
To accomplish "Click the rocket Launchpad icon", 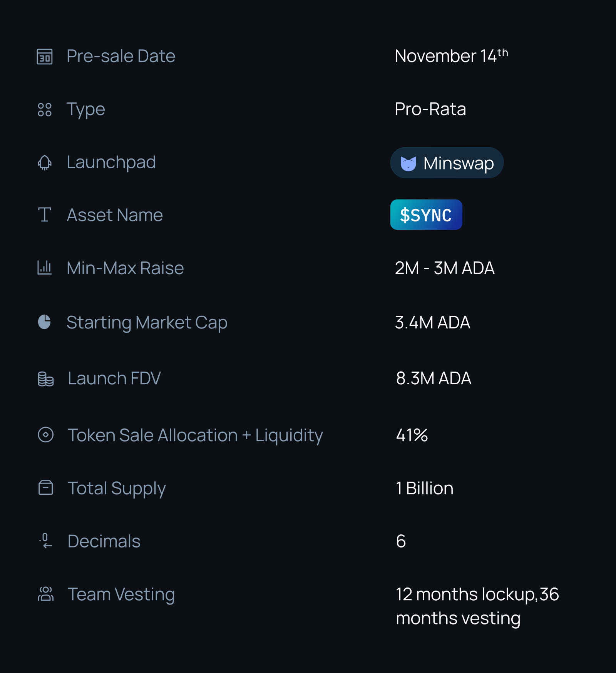I will [x=45, y=162].
